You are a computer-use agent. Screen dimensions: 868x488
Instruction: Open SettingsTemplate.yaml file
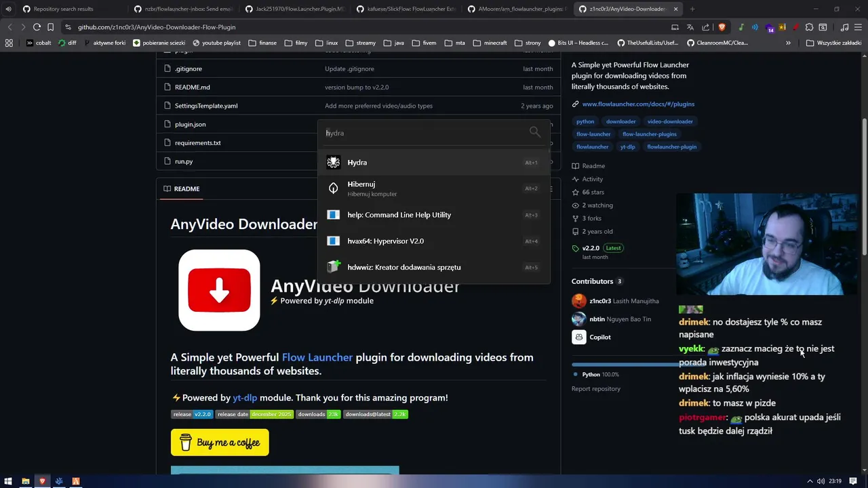[206, 106]
